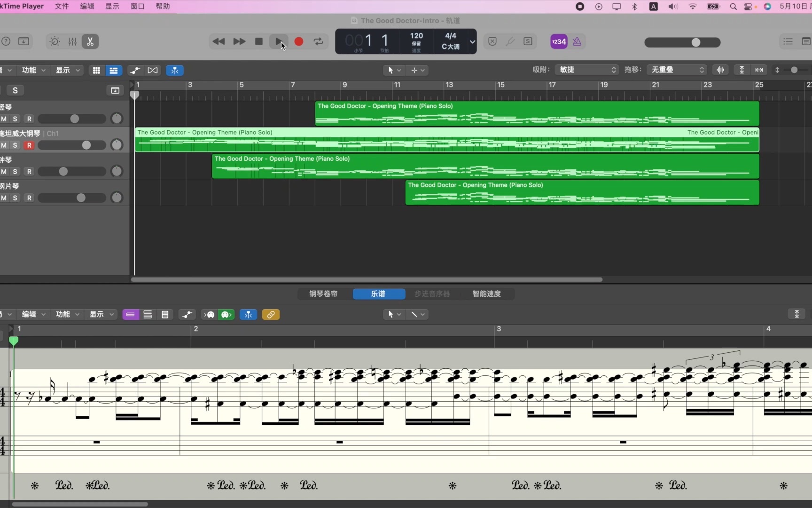Click the green MIDI Out palette icon
The image size is (812, 508).
(x=226, y=314)
